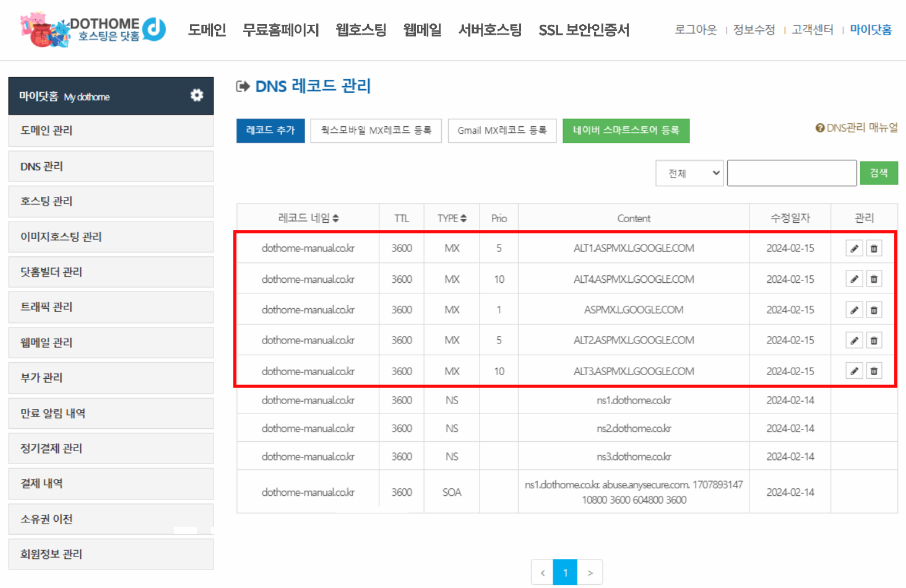906x588 pixels.
Task: Edit the ALT4.ASPMX.L.GOOGLE.COM record with pencil icon
Action: pos(854,279)
